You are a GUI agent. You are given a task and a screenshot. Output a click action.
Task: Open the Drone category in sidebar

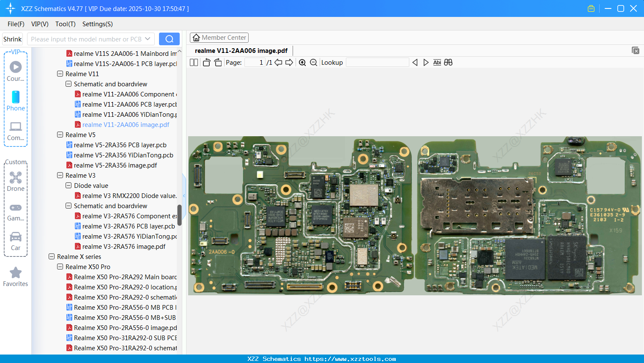(16, 181)
